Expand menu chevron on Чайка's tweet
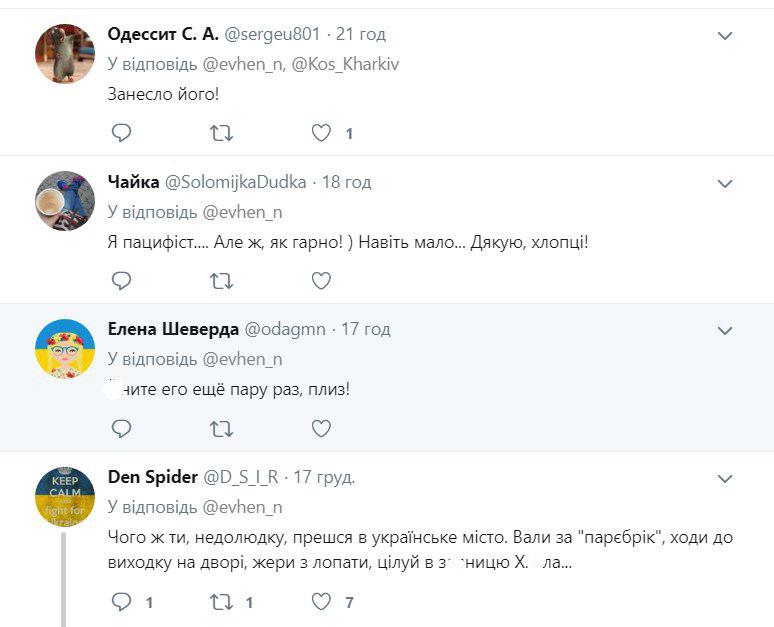The image size is (774, 627). pyautogui.click(x=726, y=184)
